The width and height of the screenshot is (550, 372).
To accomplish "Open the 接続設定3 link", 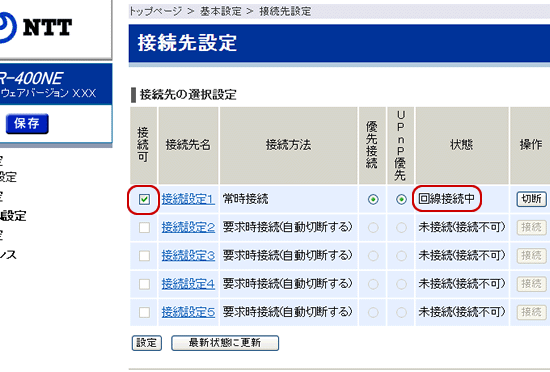I will click(x=188, y=256).
